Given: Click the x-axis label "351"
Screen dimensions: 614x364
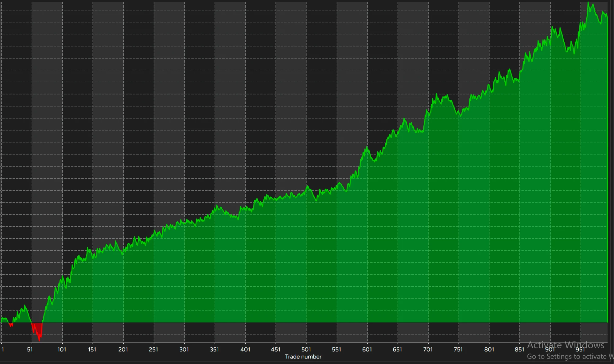Looking at the screenshot, I should click(x=214, y=349).
